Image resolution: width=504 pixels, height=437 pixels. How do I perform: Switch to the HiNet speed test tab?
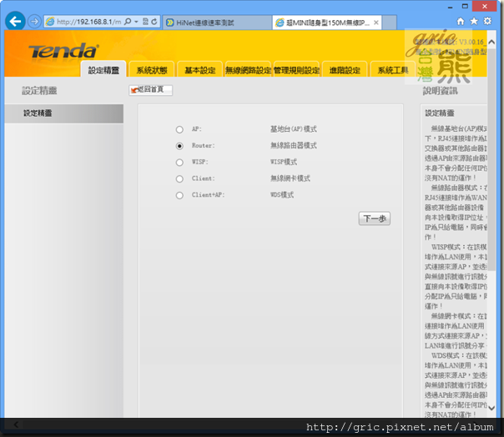pyautogui.click(x=217, y=23)
